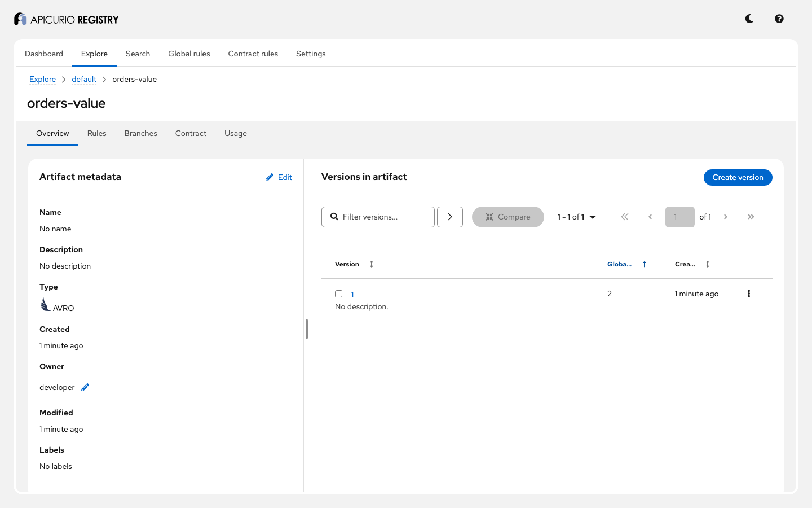The height and width of the screenshot is (508, 812).
Task: Click the Filter versions search field
Action: click(x=378, y=217)
